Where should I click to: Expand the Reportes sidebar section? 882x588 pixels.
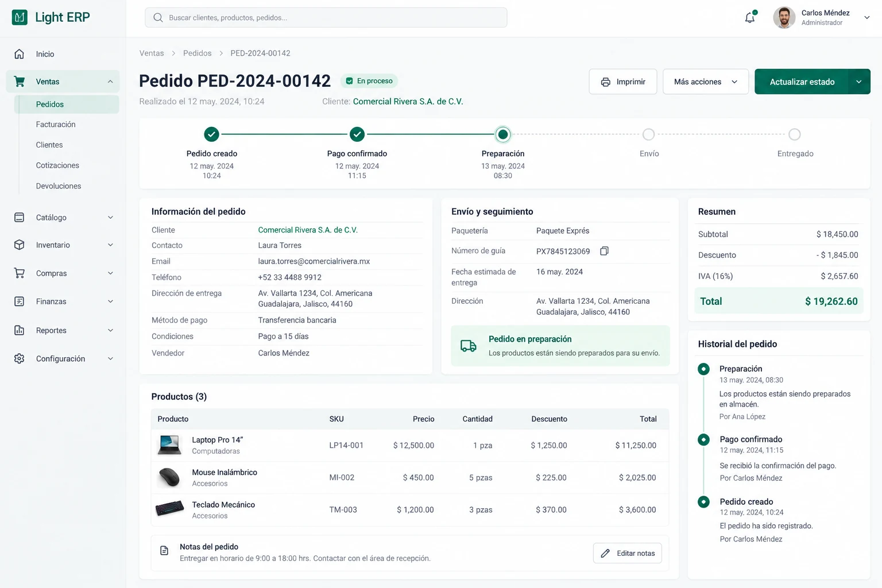coord(110,330)
